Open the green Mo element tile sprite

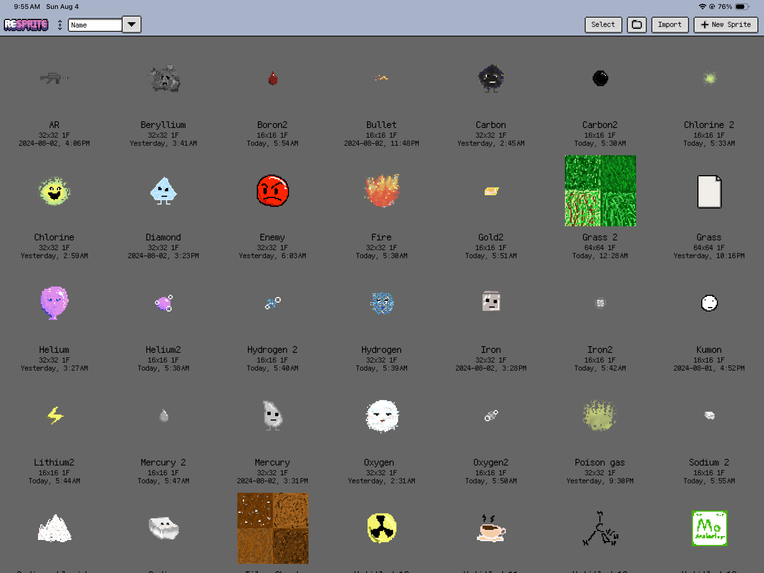pos(709,528)
